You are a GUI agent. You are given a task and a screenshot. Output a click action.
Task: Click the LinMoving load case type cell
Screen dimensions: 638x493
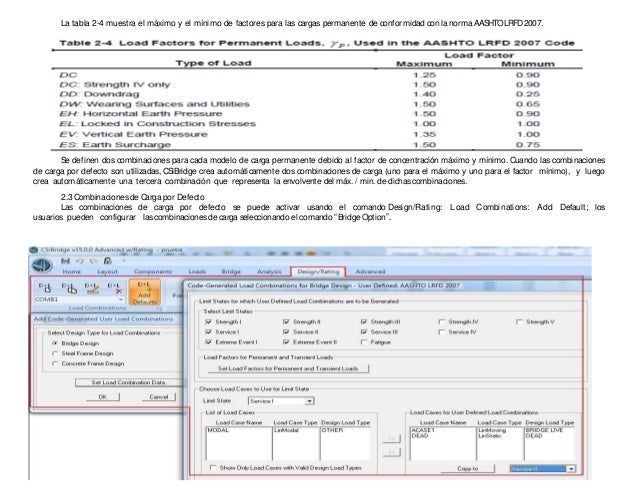492,430
